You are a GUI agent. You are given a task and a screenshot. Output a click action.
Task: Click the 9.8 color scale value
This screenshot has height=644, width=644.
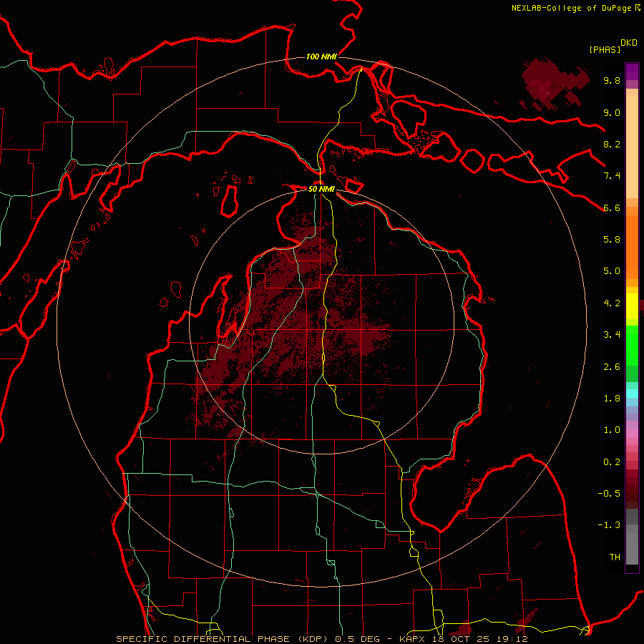click(x=612, y=81)
